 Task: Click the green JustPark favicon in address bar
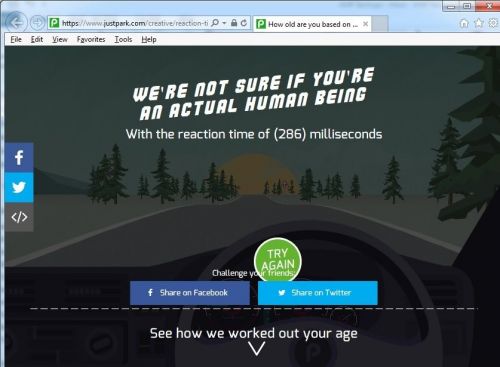click(54, 23)
